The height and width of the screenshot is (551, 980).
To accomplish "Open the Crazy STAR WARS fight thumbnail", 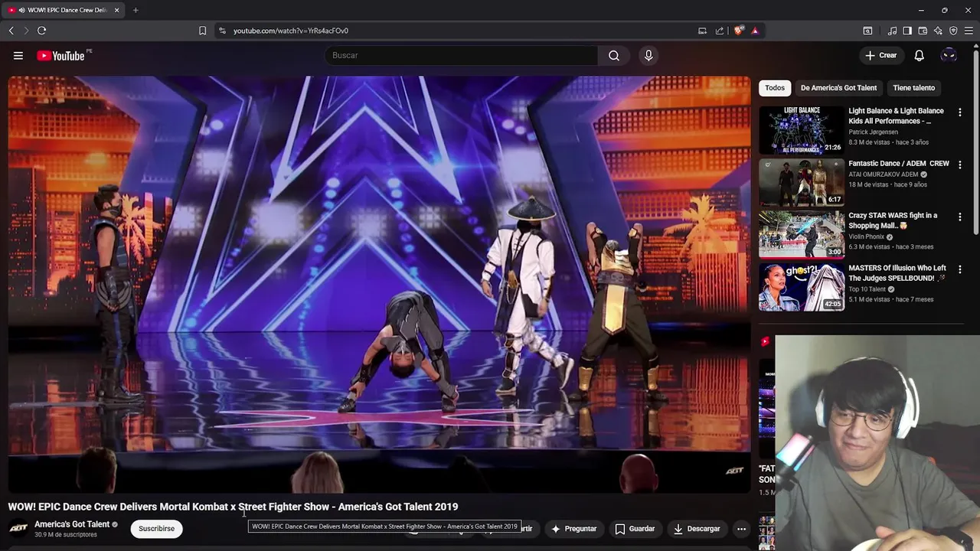I will (x=802, y=234).
